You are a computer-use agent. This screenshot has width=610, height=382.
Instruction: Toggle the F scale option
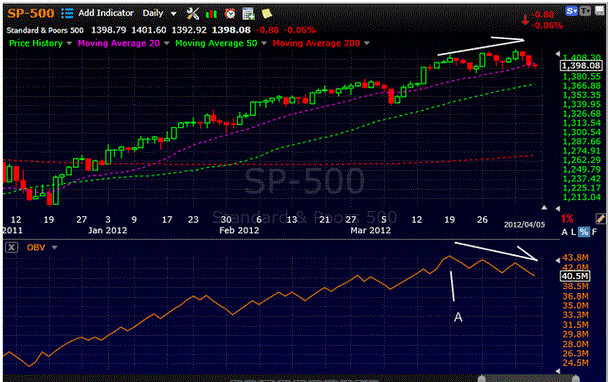(594, 232)
